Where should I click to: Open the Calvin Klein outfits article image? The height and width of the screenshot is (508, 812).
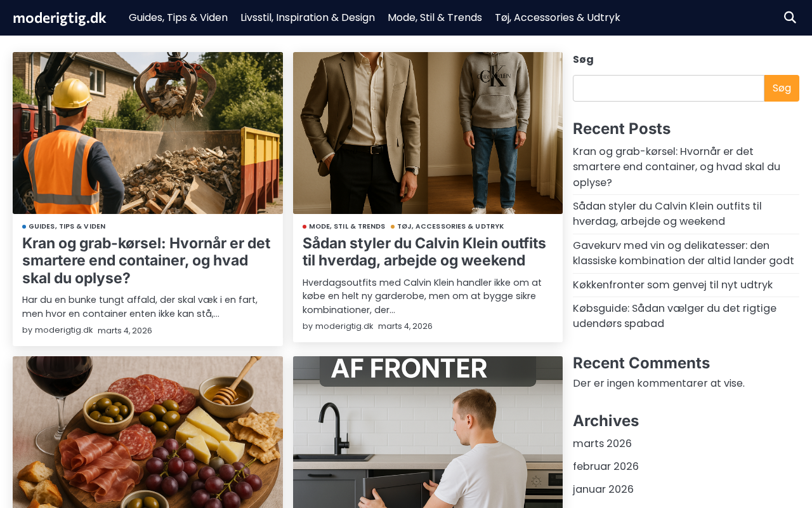point(428,133)
